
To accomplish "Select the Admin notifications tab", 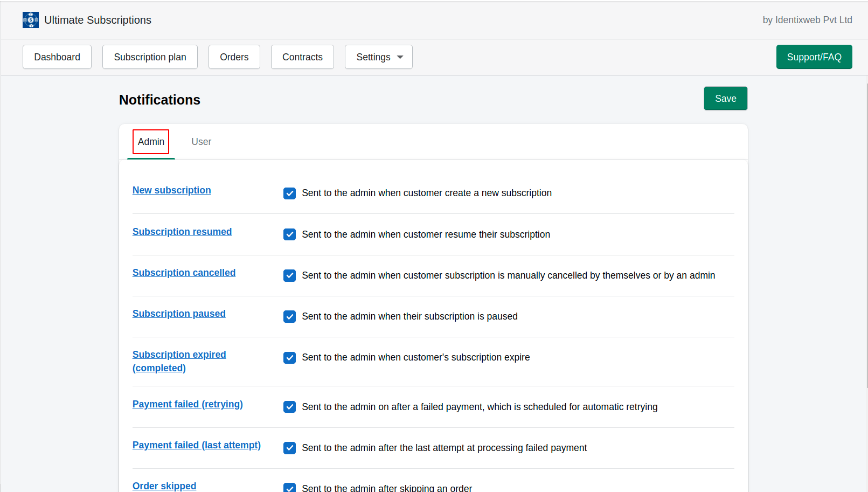I will pyautogui.click(x=150, y=141).
